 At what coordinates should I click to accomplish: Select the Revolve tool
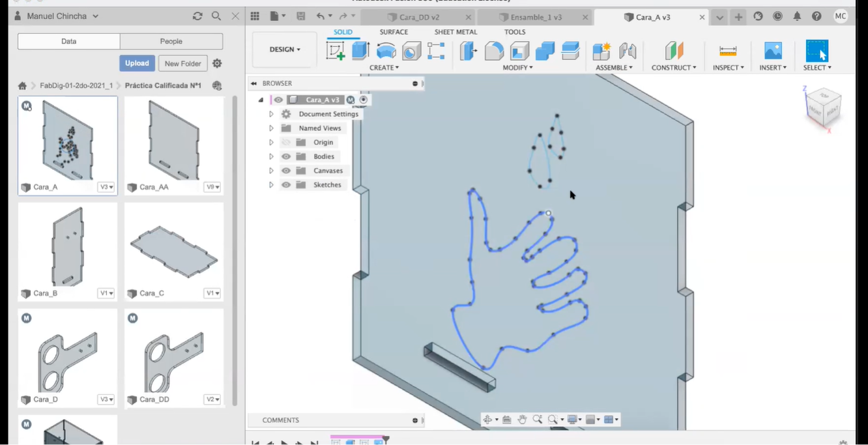tap(386, 51)
